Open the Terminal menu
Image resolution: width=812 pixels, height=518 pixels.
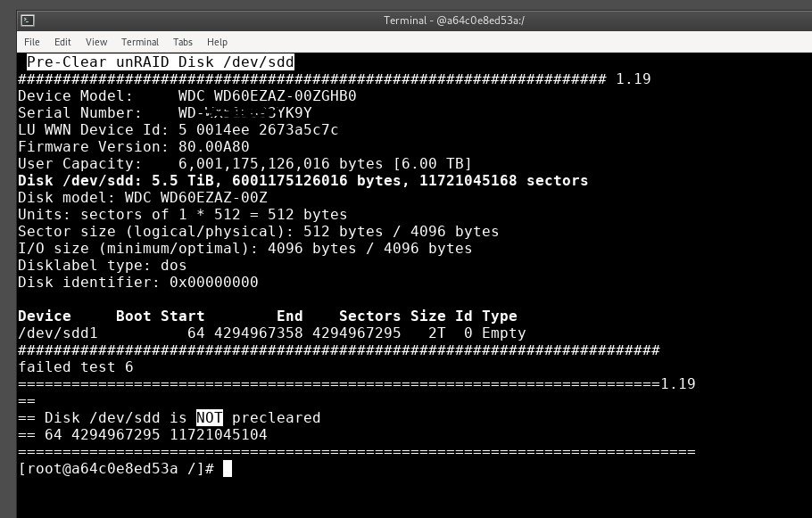tap(140, 42)
